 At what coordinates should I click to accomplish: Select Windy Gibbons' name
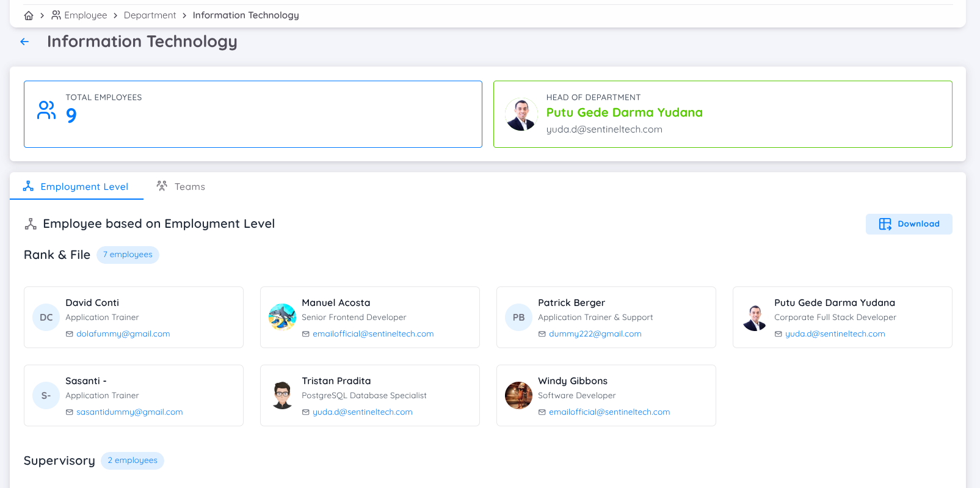click(x=573, y=381)
